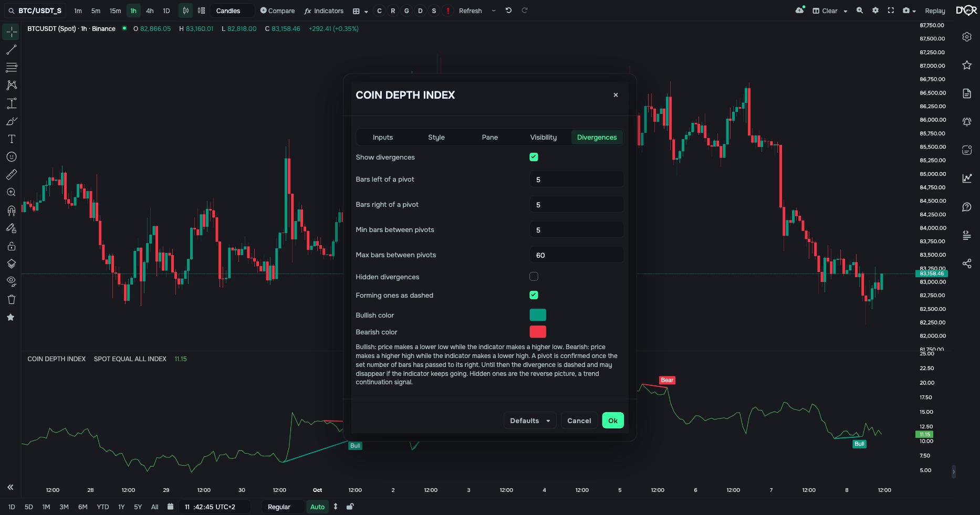Edit the Max bars between pivots field
Viewport: 980px width, 515px height.
pos(577,255)
